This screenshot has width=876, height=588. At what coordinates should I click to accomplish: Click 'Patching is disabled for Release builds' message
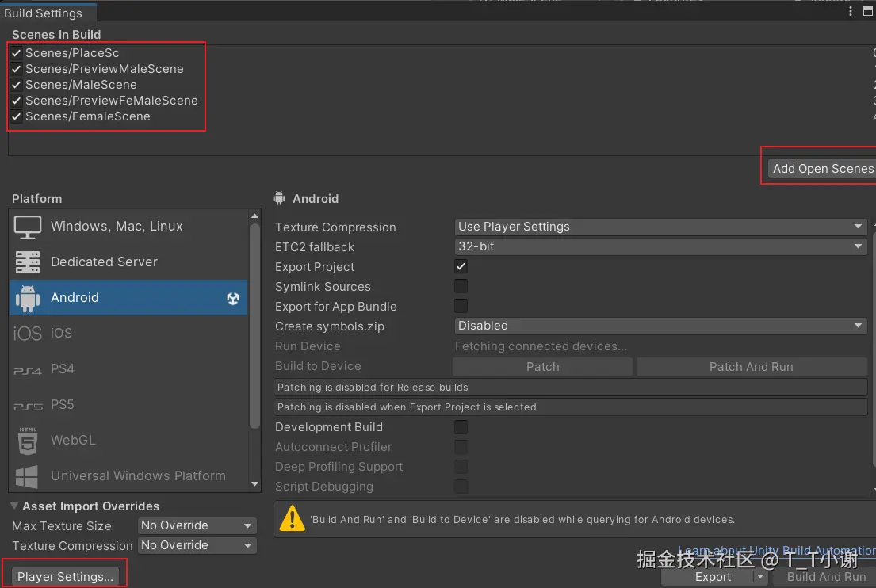pyautogui.click(x=571, y=387)
